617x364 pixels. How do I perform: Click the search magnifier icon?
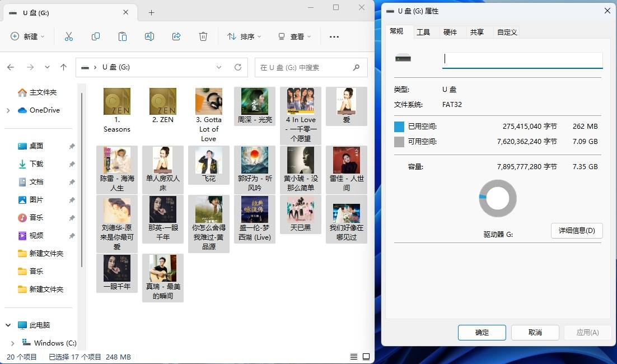tap(357, 67)
